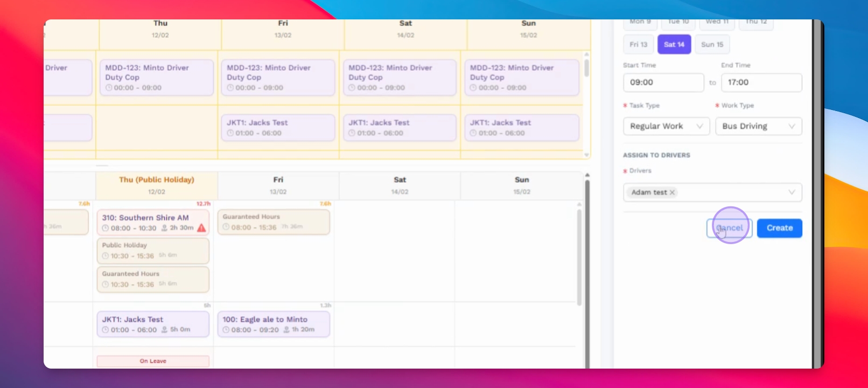This screenshot has width=868, height=388.
Task: Open the 310: Southern Shire AM shift card
Action: tap(153, 223)
